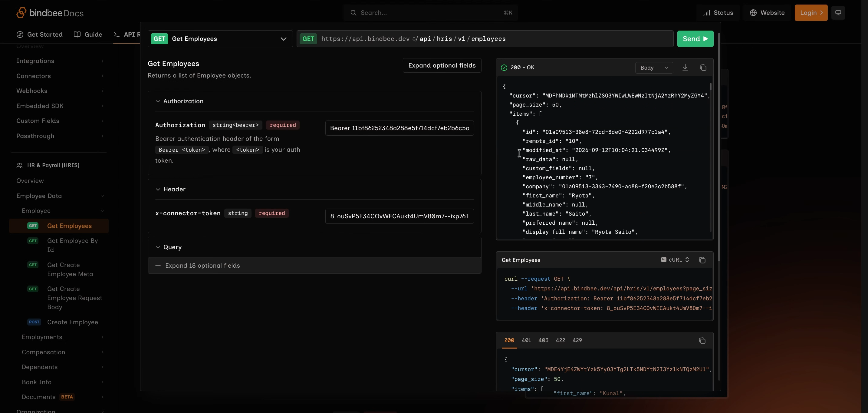Open the Status page link
This screenshot has height=413, width=868.
coord(718,13)
